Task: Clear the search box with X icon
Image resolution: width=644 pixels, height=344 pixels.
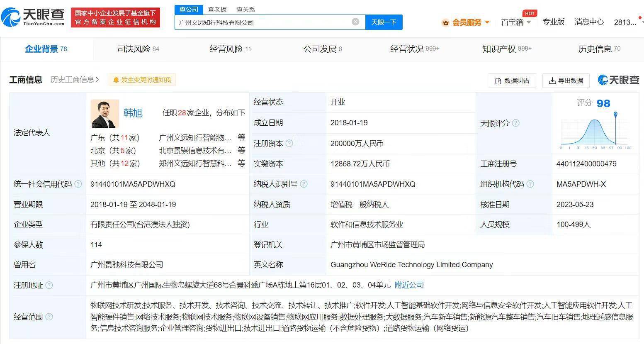Action: pos(355,22)
